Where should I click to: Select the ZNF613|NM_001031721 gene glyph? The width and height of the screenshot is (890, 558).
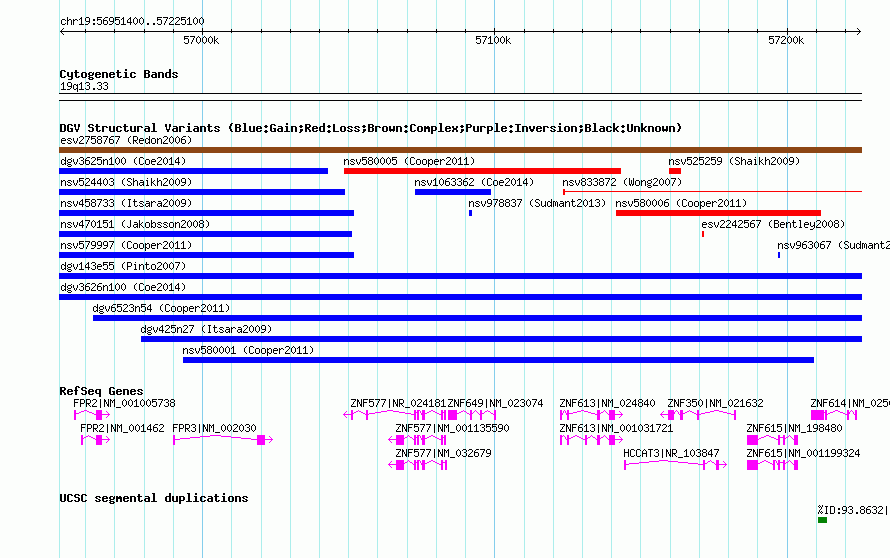click(591, 440)
